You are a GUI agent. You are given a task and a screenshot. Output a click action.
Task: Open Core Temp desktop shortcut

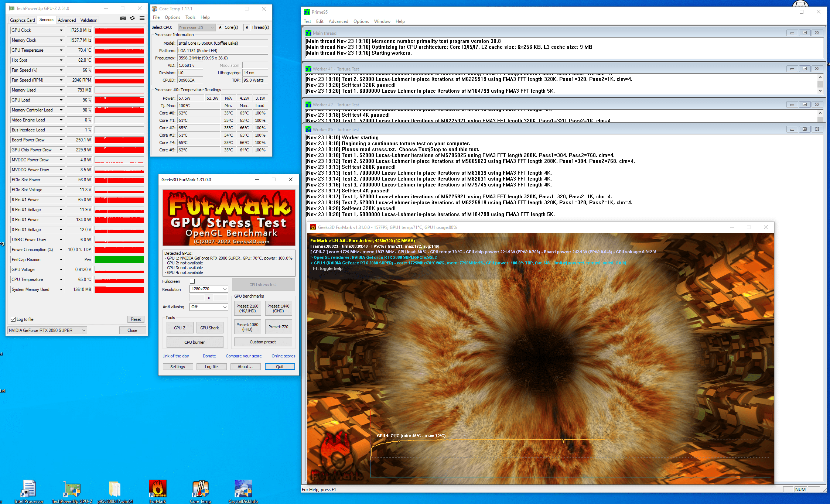point(200,489)
